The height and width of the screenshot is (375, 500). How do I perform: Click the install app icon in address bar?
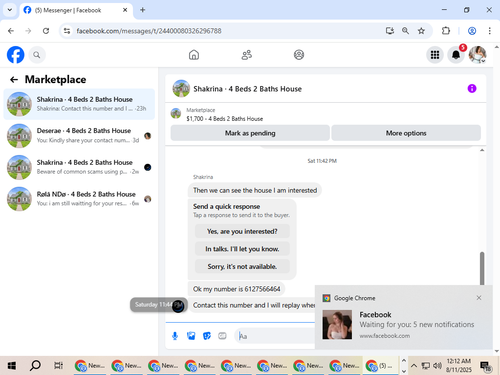point(390,31)
